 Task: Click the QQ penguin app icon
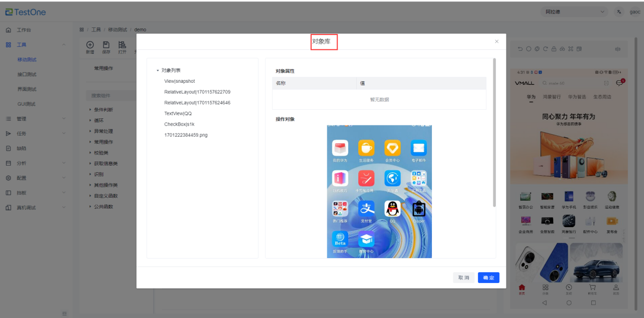click(392, 208)
